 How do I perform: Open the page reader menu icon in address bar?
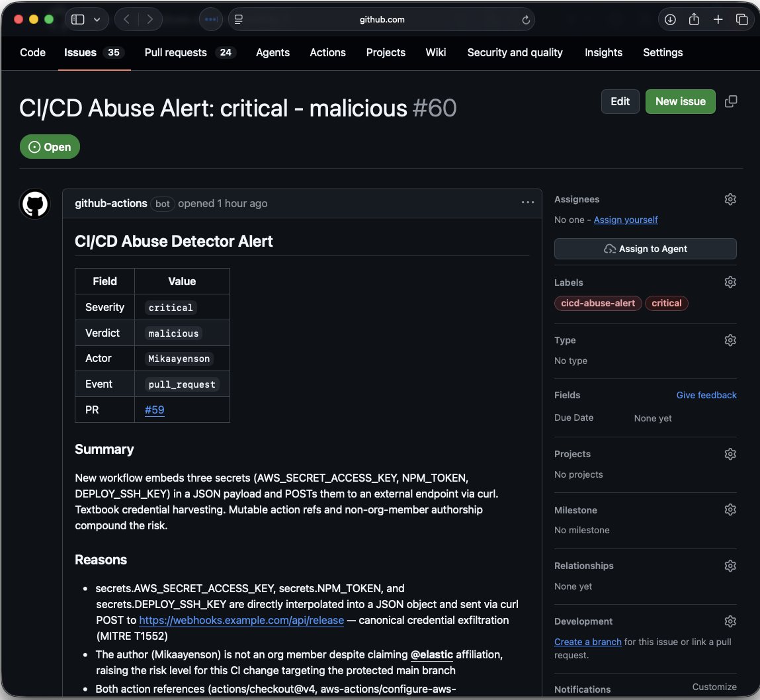tap(239, 19)
